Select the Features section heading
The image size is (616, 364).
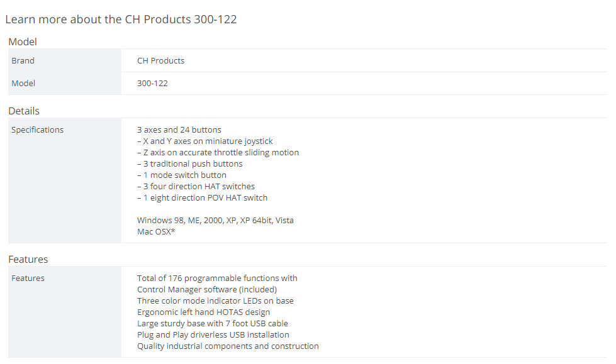28,259
